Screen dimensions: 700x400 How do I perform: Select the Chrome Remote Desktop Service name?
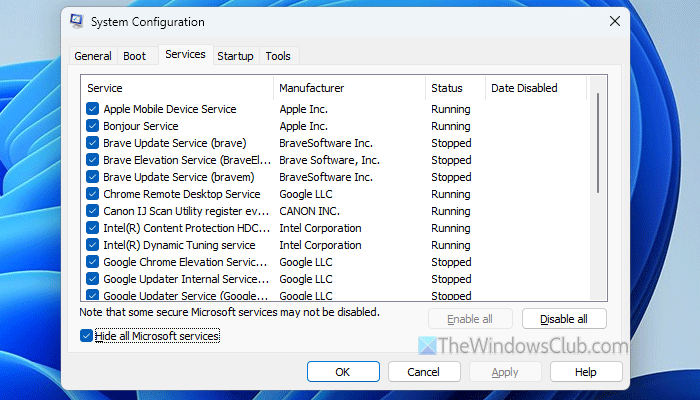pyautogui.click(x=182, y=194)
